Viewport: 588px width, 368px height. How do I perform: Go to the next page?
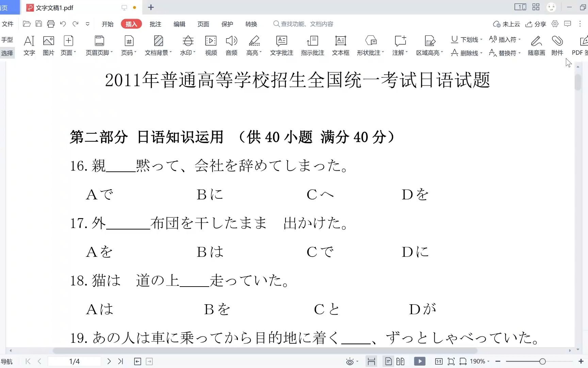[x=109, y=361]
